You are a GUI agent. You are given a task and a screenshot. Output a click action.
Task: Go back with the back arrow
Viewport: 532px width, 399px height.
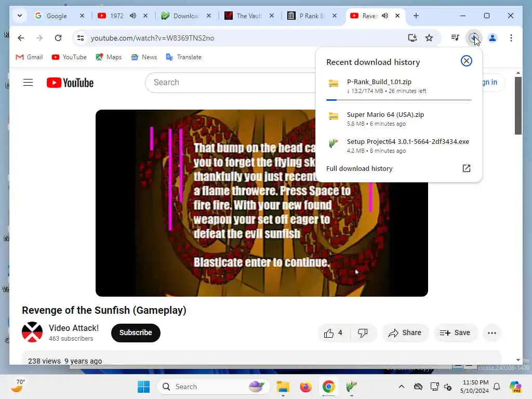coord(21,38)
